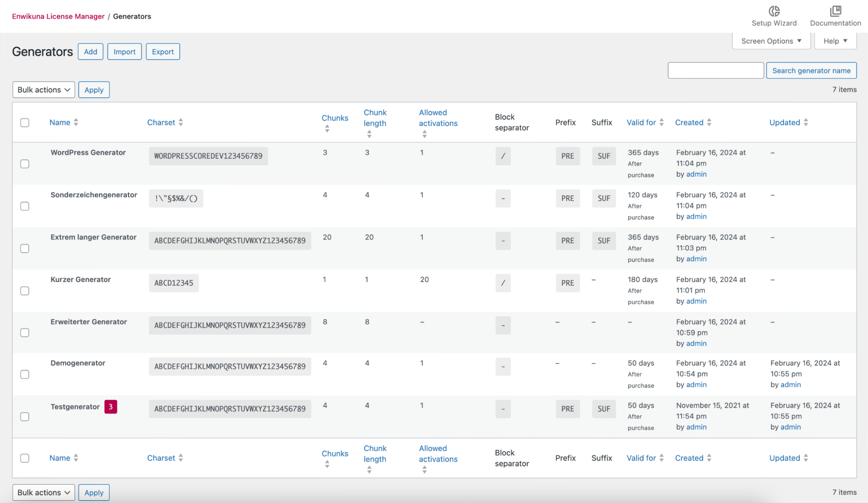Image resolution: width=868 pixels, height=503 pixels.
Task: Sort by Charset using header arrows
Action: 181,122
